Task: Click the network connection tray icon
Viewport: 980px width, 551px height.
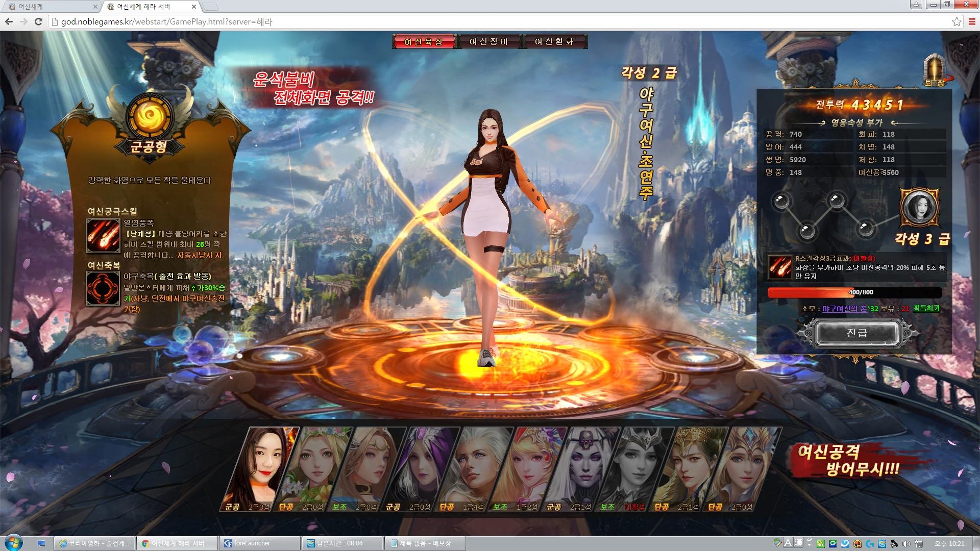Action: pos(919,544)
